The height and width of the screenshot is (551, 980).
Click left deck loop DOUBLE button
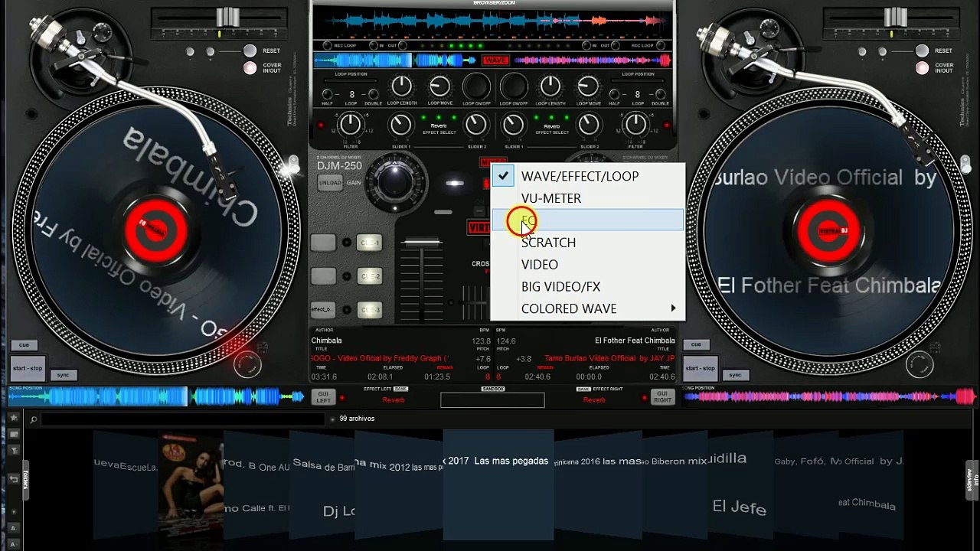[373, 95]
